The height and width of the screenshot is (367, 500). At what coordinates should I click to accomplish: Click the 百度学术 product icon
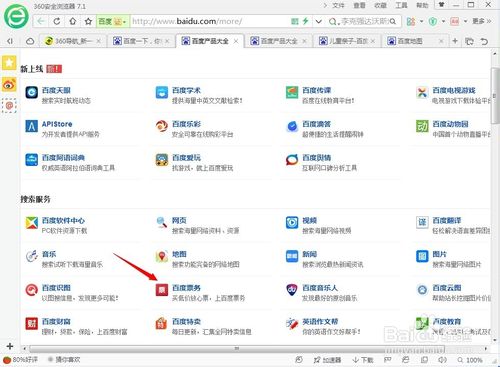[162, 92]
